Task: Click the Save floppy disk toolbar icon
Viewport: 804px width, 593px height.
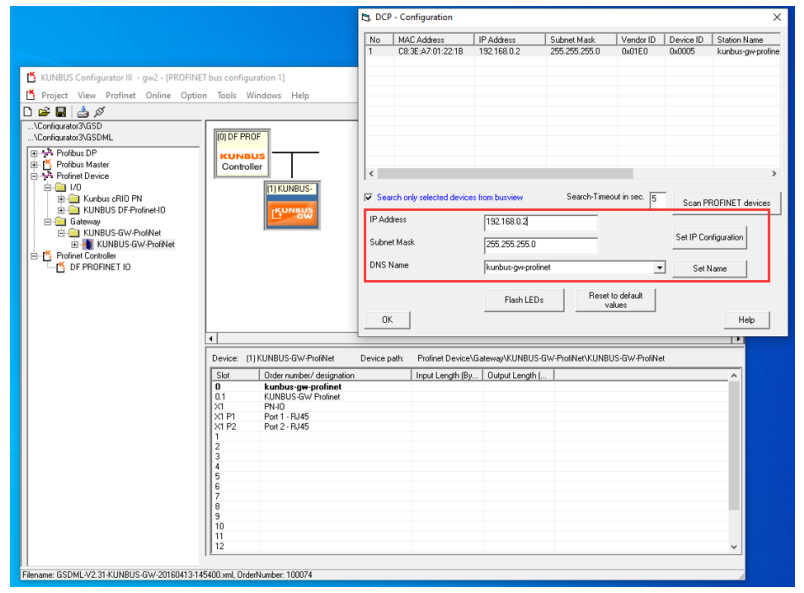Action: [61, 111]
